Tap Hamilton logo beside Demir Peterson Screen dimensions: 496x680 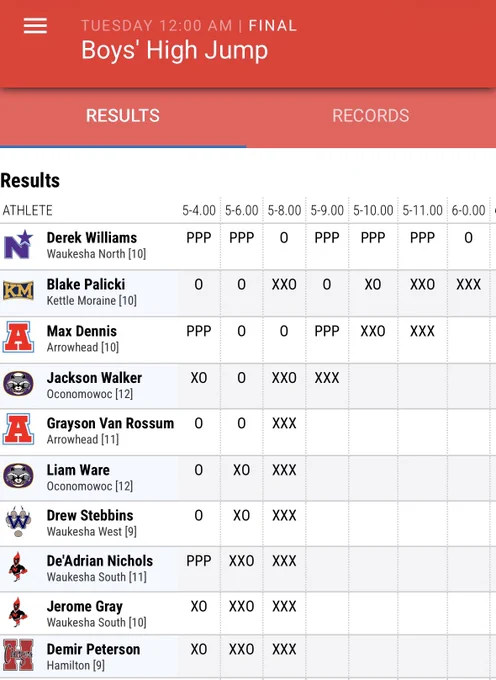pos(18,655)
